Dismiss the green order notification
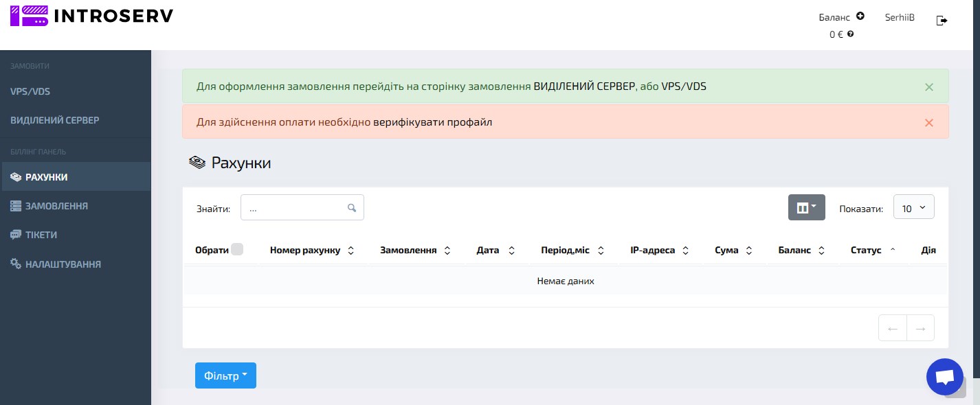The width and height of the screenshot is (980, 405). pyautogui.click(x=929, y=87)
